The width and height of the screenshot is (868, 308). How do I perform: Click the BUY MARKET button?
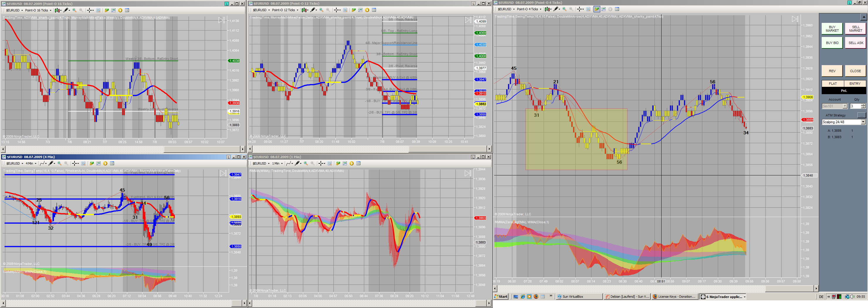[832, 29]
